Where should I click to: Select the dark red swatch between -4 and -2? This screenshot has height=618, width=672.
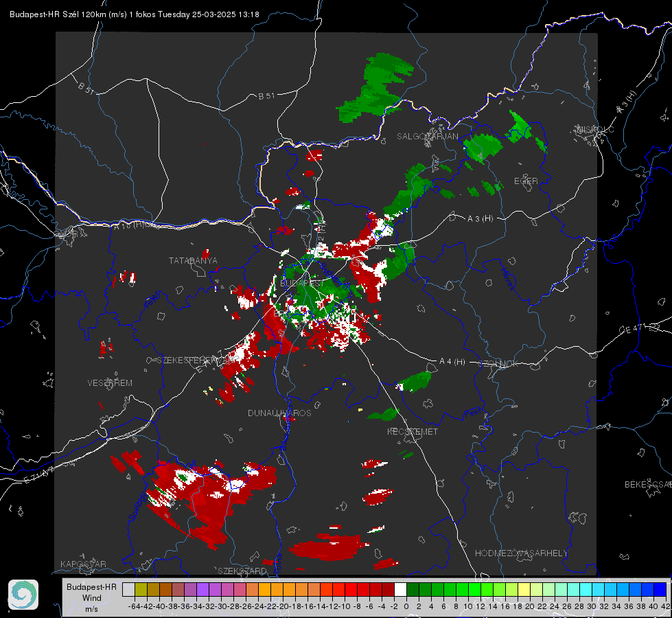tap(388, 589)
